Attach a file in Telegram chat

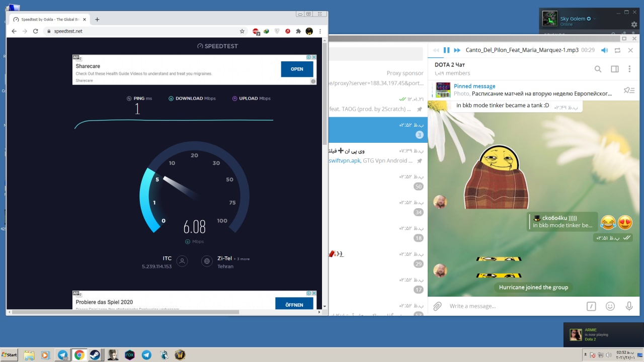click(437, 306)
